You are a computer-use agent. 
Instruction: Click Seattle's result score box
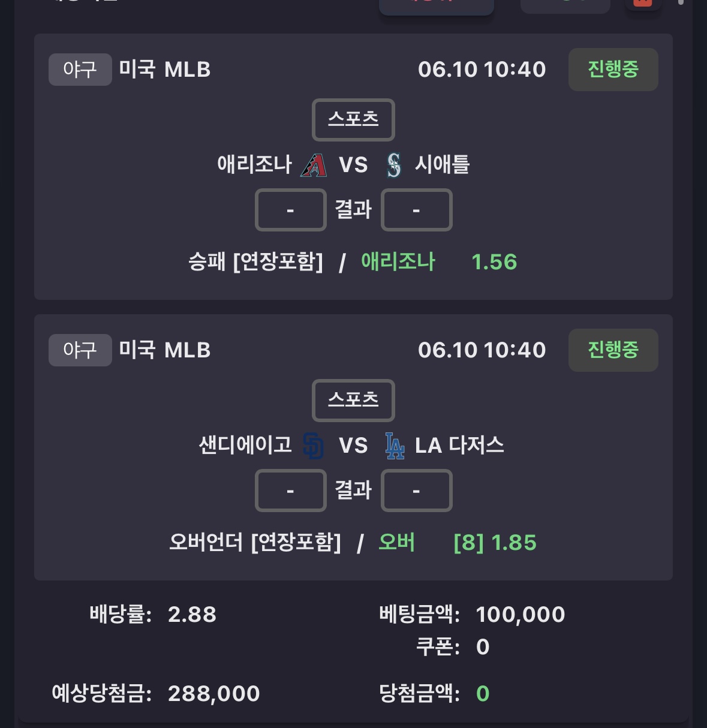[417, 210]
